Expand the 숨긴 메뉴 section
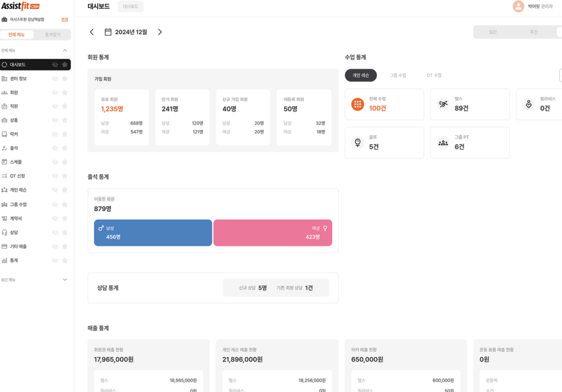This screenshot has width=562, height=392. point(65,280)
